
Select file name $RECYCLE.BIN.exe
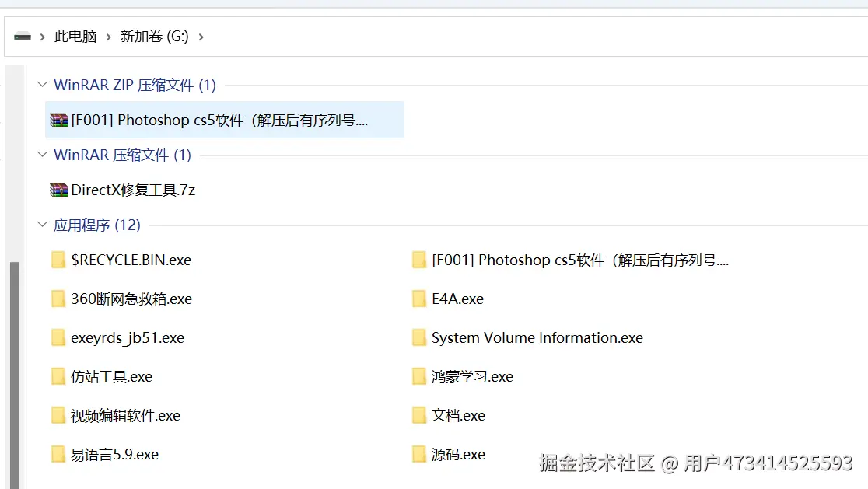coord(131,260)
